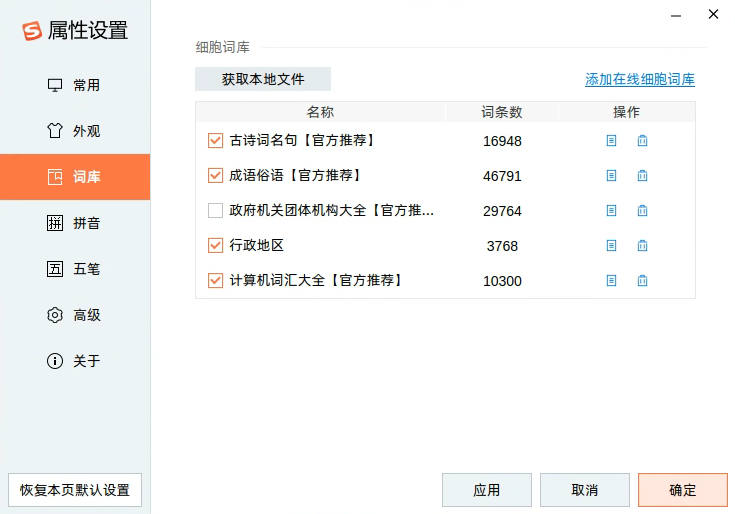Image resolution: width=735 pixels, height=514 pixels.
Task: Delete the 成语俗语 dictionary via trash icon
Action: point(642,176)
